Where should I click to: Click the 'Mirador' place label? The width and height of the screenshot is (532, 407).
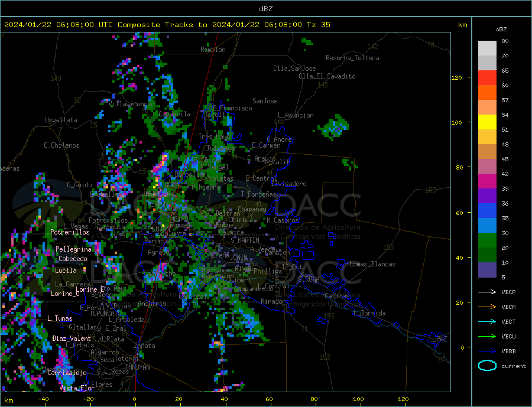click(273, 301)
